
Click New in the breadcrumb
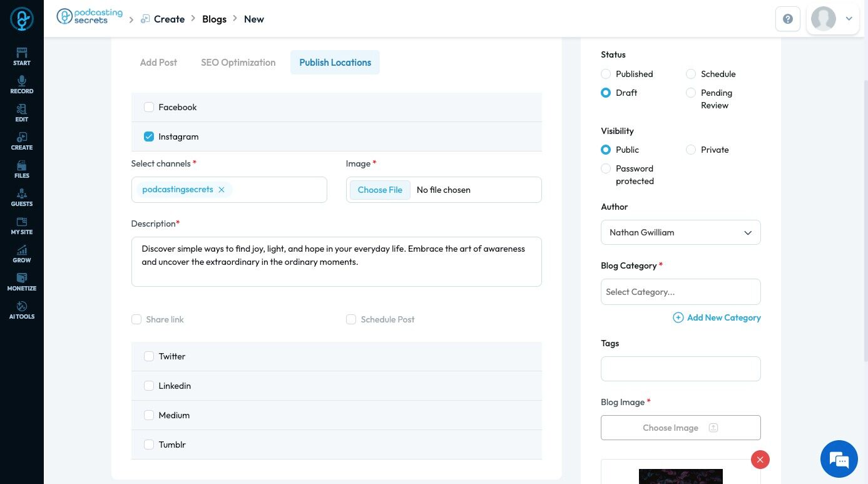coord(254,19)
